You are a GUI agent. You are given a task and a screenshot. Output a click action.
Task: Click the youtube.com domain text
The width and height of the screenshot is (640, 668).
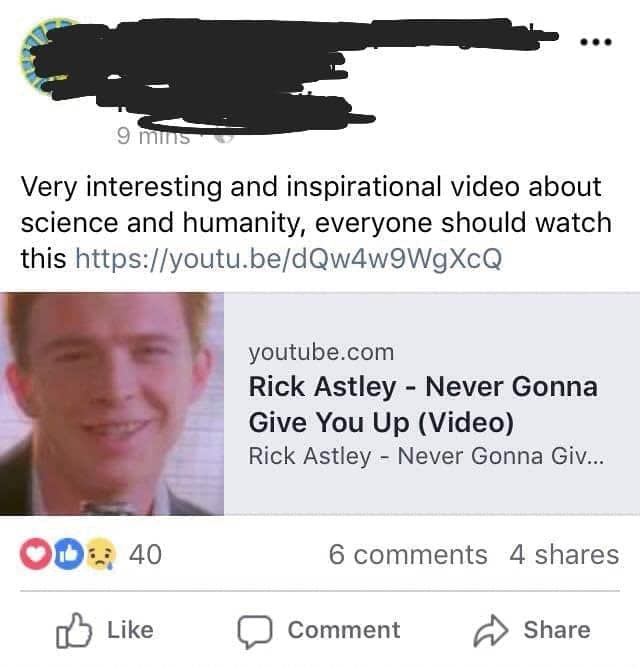pyautogui.click(x=321, y=353)
